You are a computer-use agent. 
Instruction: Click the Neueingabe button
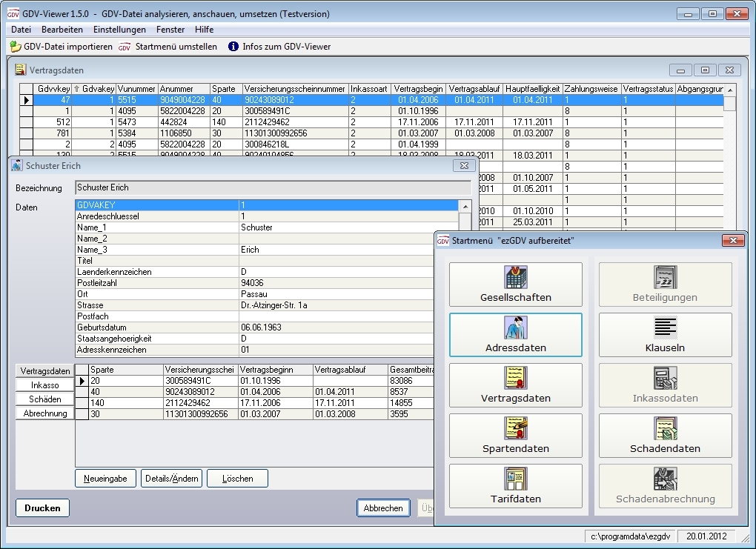click(x=105, y=479)
